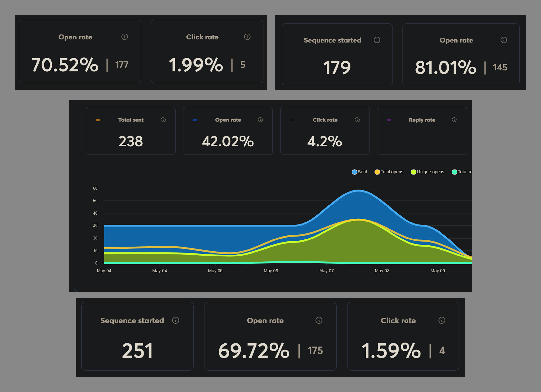Select the 42.02% open rate value
The image size is (541, 392).
pos(228,141)
